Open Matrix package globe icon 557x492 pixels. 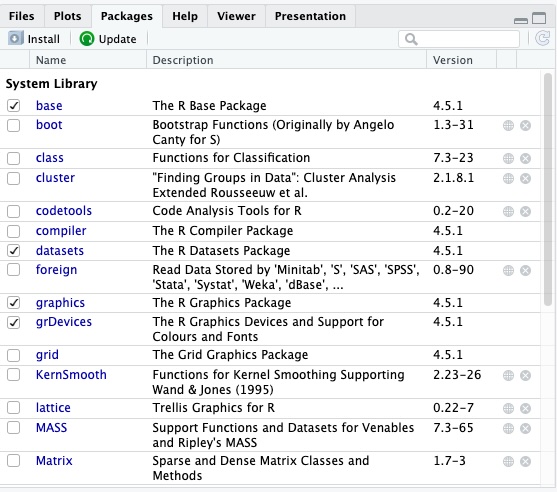click(508, 461)
